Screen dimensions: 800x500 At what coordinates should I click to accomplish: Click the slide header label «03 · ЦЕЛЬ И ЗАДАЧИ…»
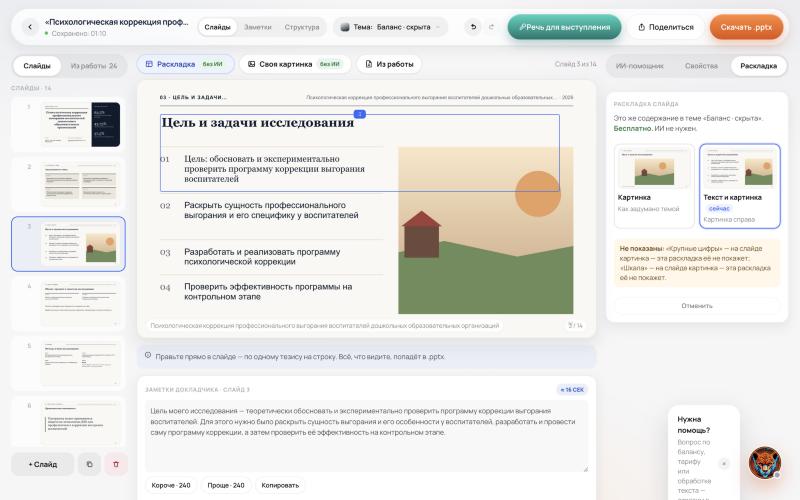coord(193,97)
